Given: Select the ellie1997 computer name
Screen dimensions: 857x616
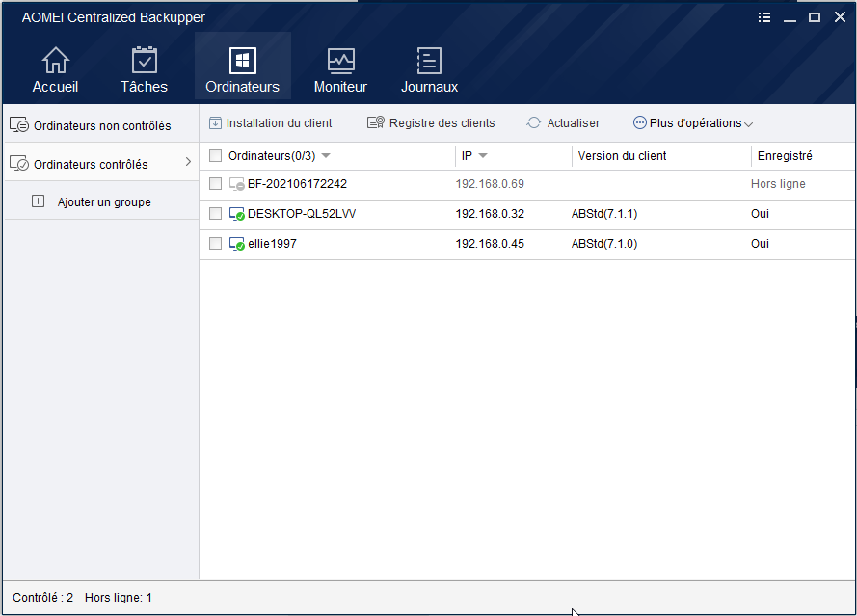Looking at the screenshot, I should (x=272, y=244).
